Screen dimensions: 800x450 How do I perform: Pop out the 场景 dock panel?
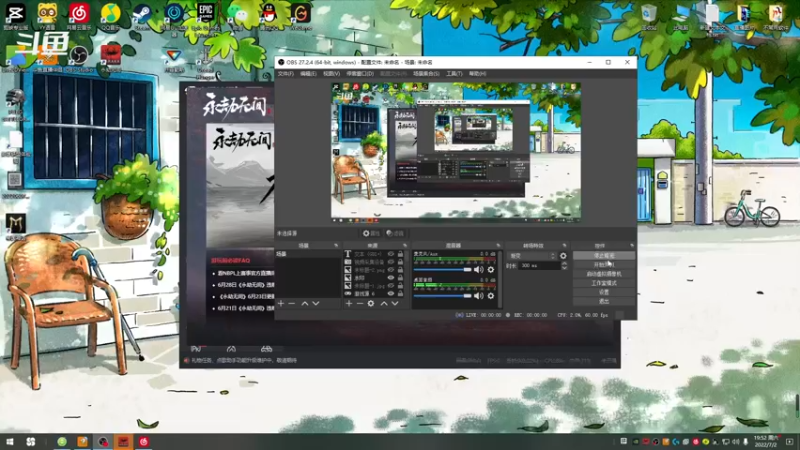coord(336,245)
